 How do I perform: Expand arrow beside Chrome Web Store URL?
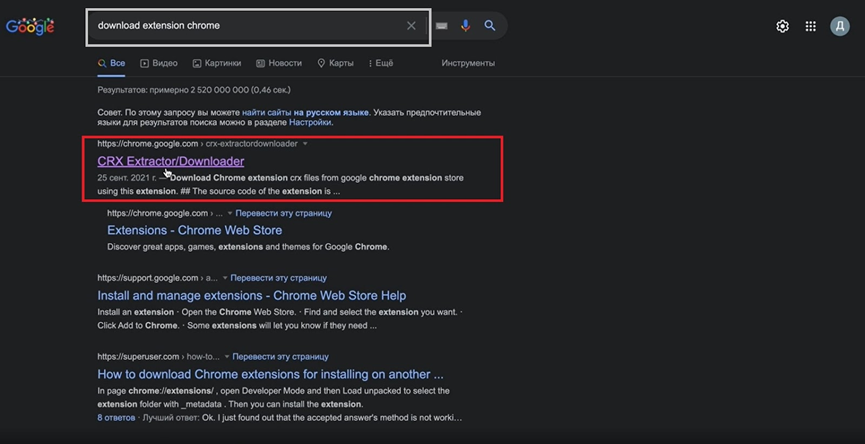tap(229, 213)
